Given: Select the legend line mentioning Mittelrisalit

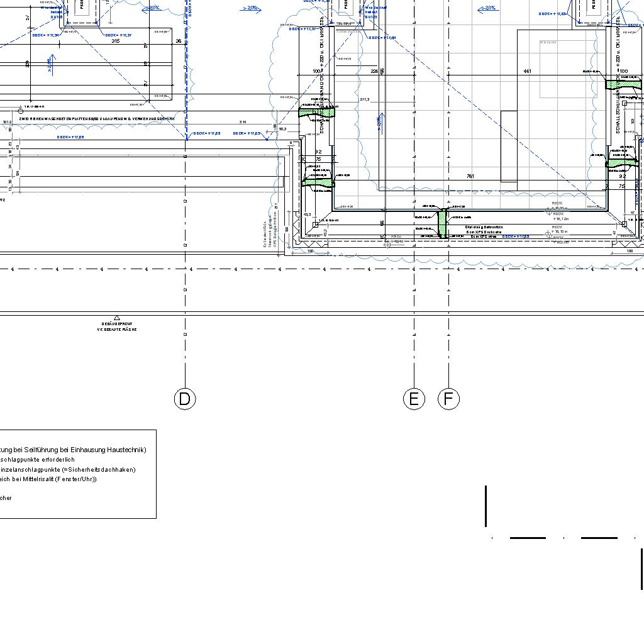Looking at the screenshot, I should click(48, 479).
